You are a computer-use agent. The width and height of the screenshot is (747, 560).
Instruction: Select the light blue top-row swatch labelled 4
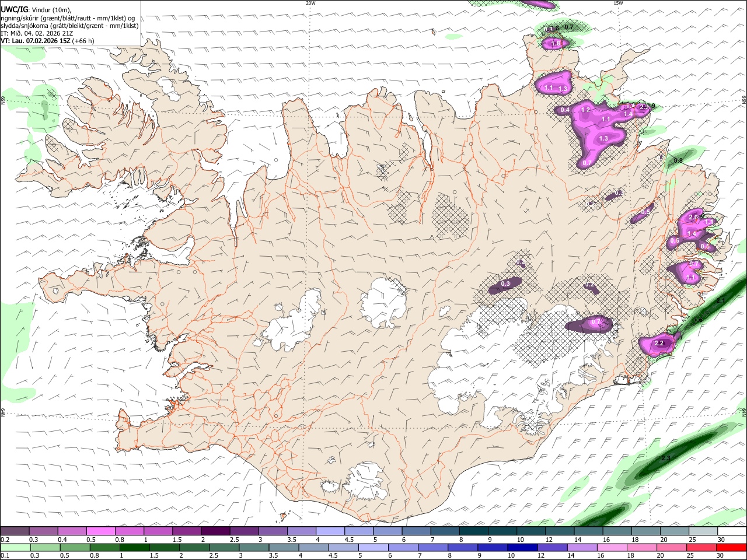tap(329, 531)
